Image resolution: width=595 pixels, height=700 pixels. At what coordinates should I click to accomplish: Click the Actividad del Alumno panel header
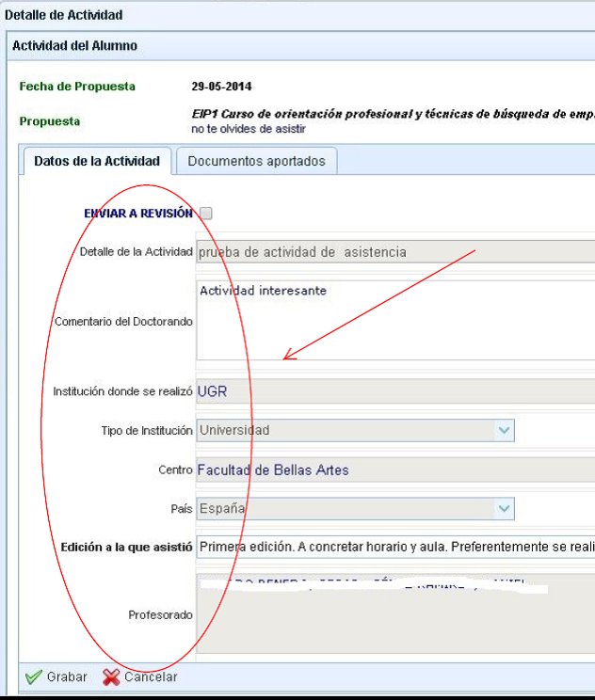point(74,45)
